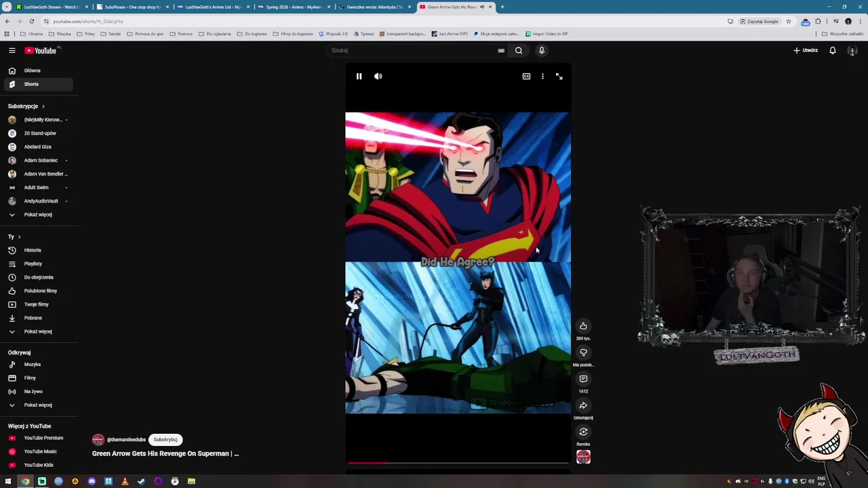This screenshot has width=868, height=488.
Task: Enter fullscreen for the Short
Action: [559, 77]
